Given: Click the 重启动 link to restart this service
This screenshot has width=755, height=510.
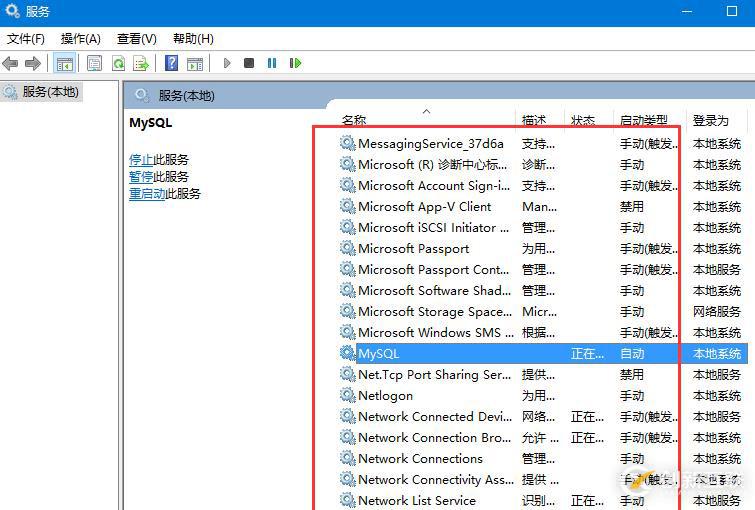Looking at the screenshot, I should tap(147, 194).
